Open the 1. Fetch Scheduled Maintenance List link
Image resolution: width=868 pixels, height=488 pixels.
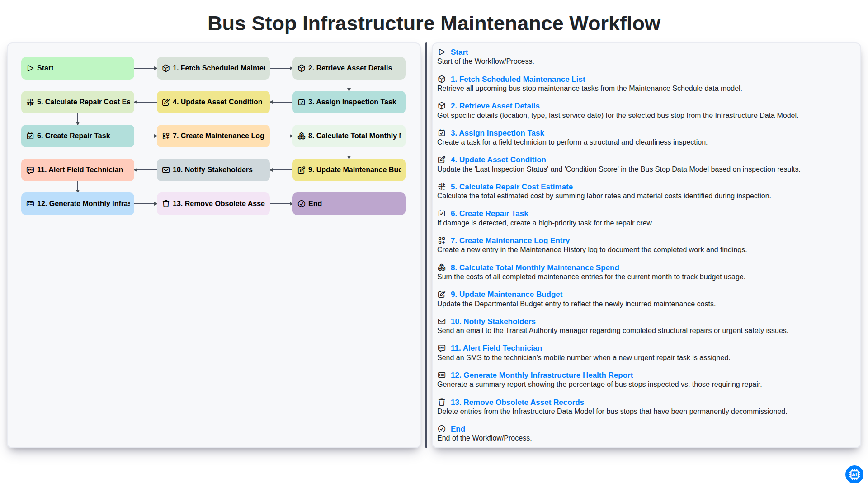coord(518,79)
